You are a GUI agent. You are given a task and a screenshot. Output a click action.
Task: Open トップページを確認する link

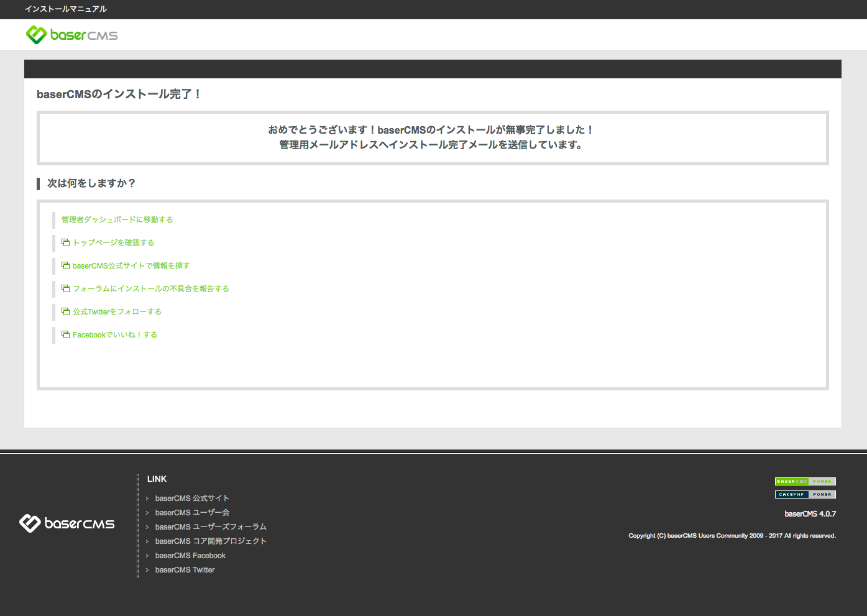(x=114, y=242)
